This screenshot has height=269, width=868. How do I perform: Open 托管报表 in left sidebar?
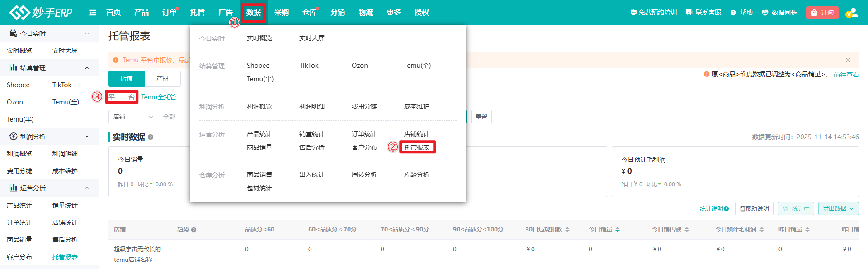click(x=65, y=257)
